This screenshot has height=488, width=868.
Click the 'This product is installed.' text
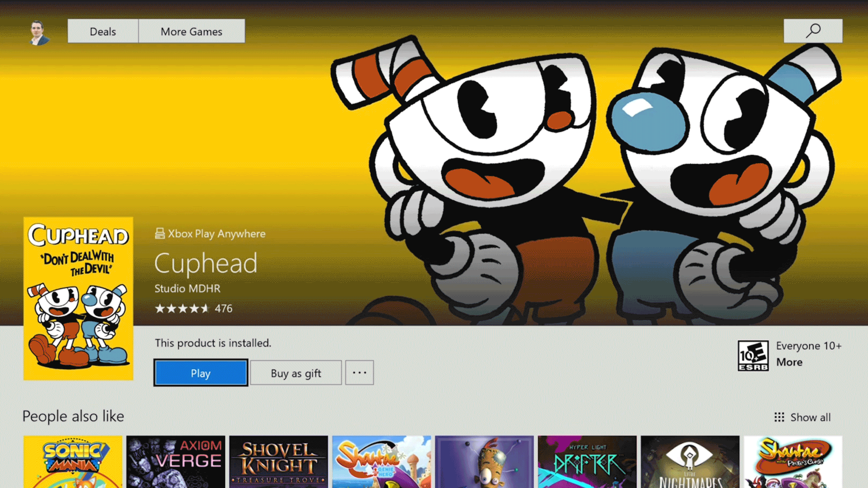[213, 343]
